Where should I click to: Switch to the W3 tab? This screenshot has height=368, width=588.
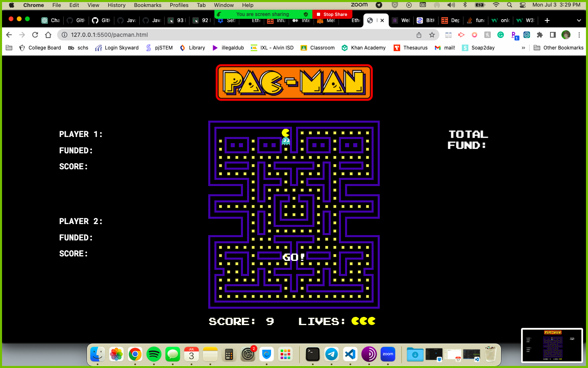(x=526, y=20)
